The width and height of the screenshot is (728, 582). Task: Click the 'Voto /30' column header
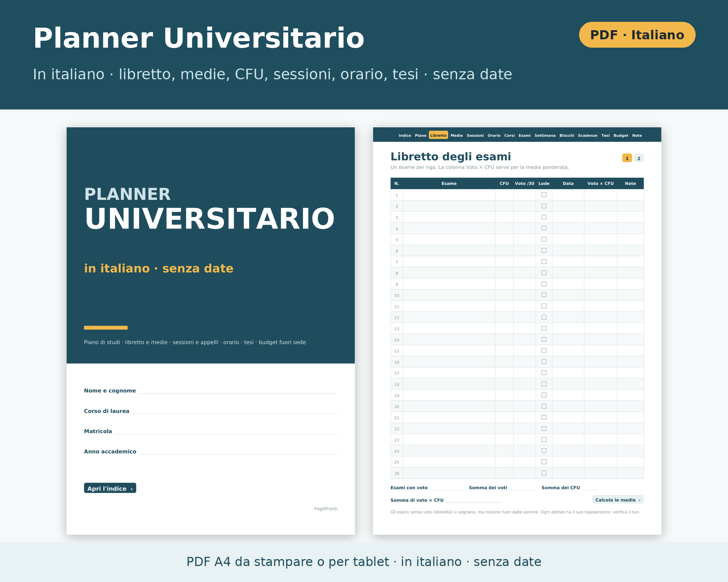(x=525, y=183)
